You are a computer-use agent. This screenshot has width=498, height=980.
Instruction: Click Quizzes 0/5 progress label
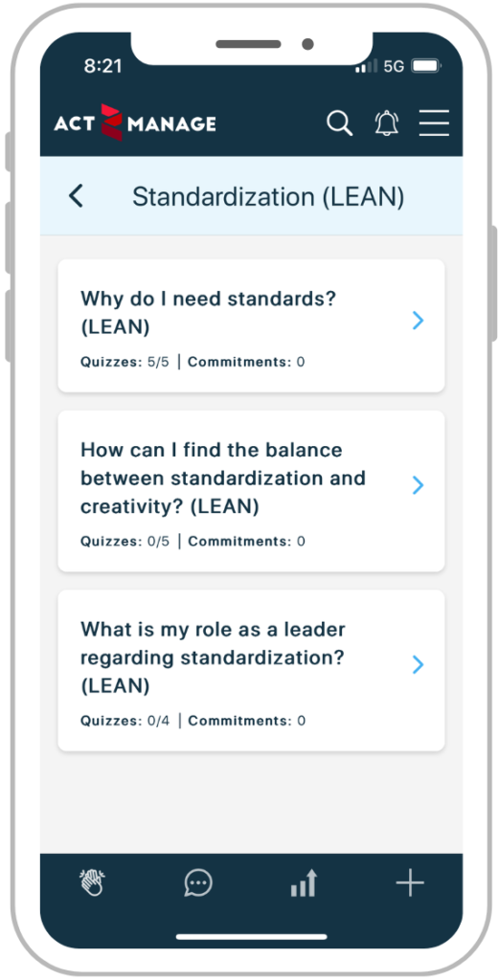click(125, 542)
